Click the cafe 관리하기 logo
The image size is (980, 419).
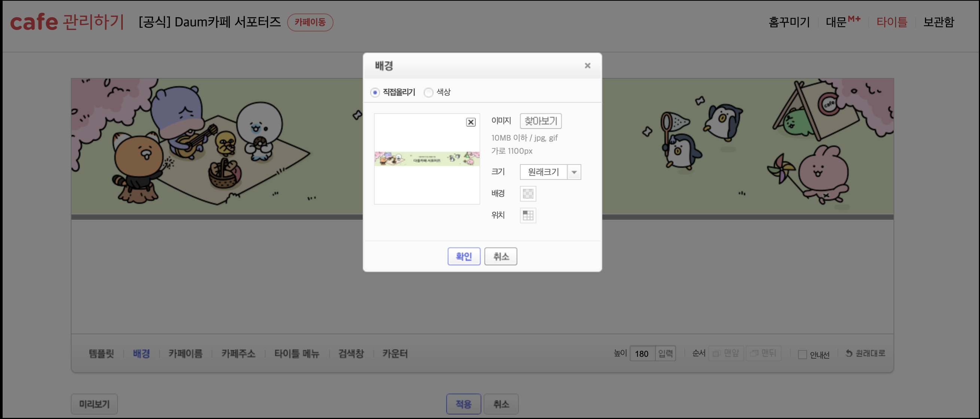point(67,22)
